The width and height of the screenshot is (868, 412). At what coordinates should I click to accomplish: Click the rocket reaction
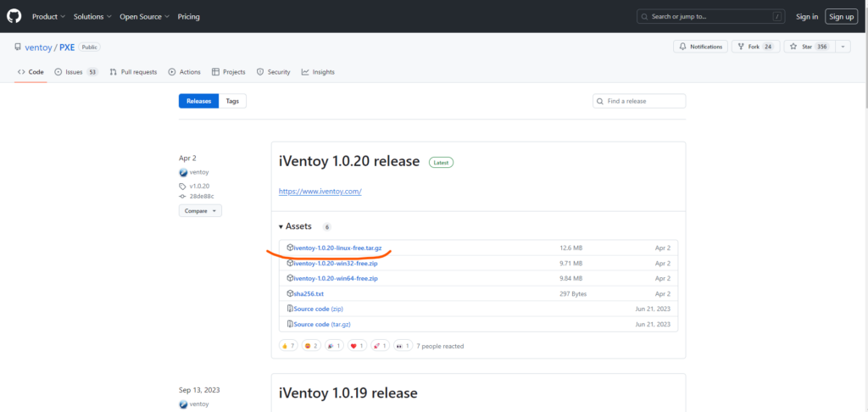click(x=381, y=346)
